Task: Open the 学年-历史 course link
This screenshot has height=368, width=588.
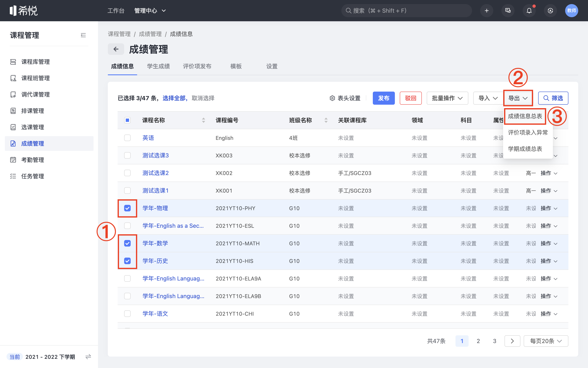Action: pos(155,261)
